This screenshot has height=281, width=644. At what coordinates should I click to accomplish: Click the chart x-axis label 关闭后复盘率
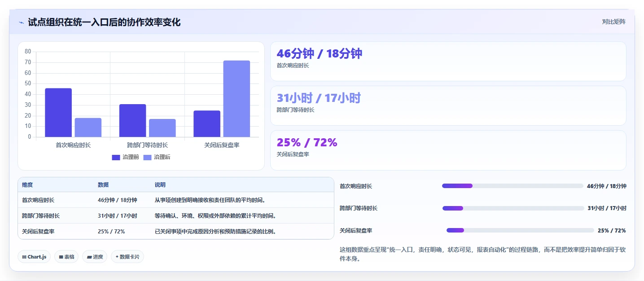click(222, 145)
